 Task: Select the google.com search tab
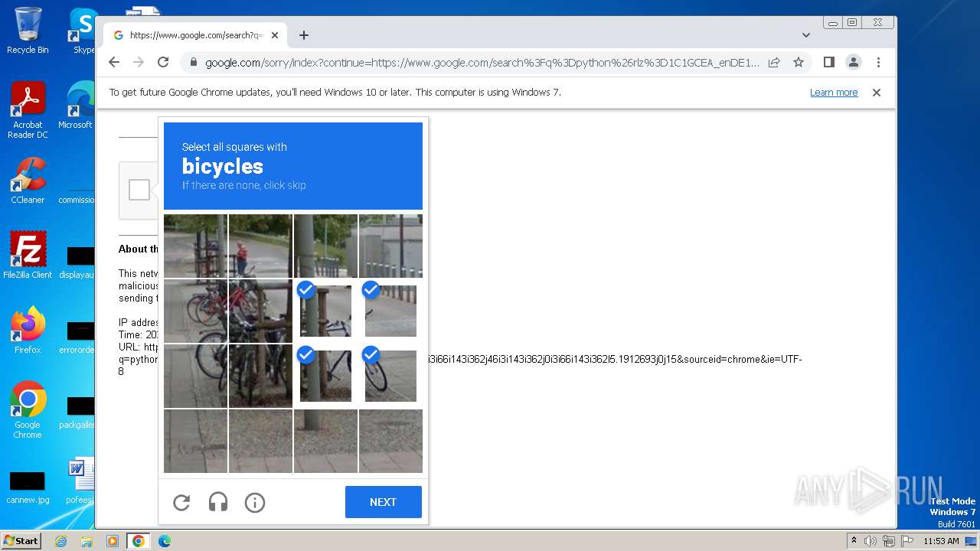195,35
